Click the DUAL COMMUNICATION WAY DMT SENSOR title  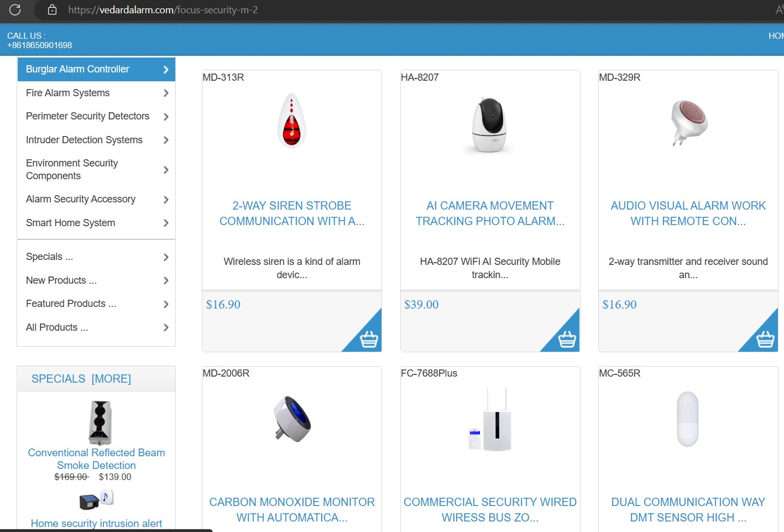point(688,510)
